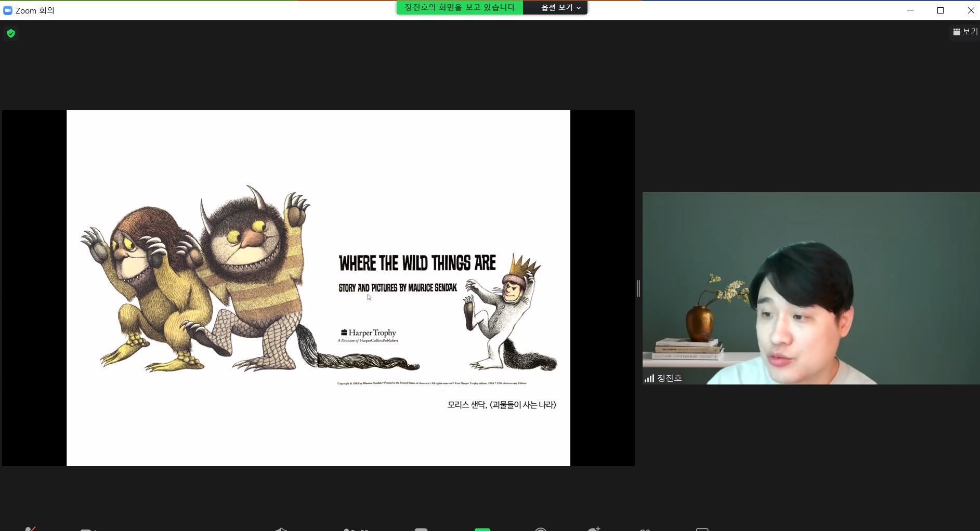980x531 pixels.
Task: Click the WHERE THE WILD THINGS ARE title
Action: [x=417, y=263]
